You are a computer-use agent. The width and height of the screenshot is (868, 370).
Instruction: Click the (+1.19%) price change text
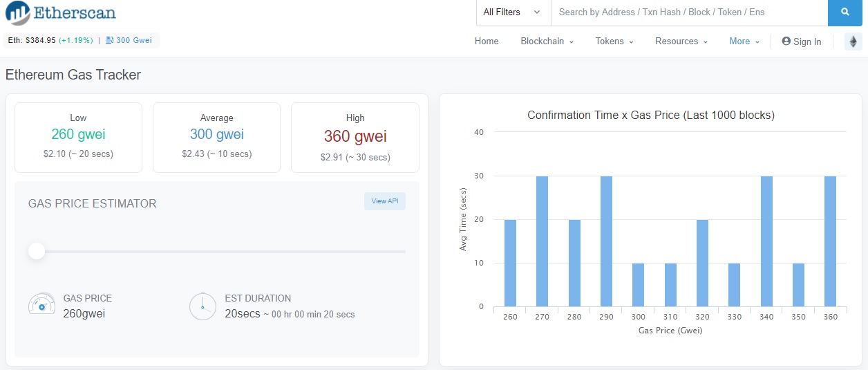tap(76, 40)
